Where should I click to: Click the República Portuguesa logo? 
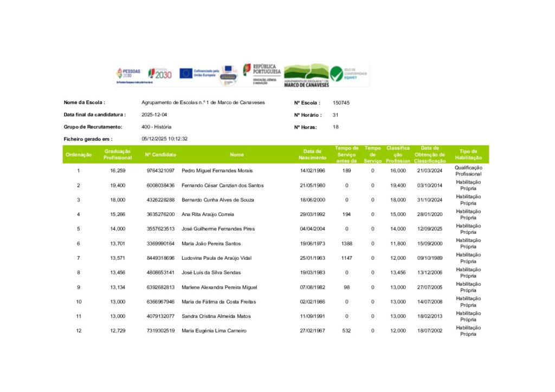coord(262,74)
